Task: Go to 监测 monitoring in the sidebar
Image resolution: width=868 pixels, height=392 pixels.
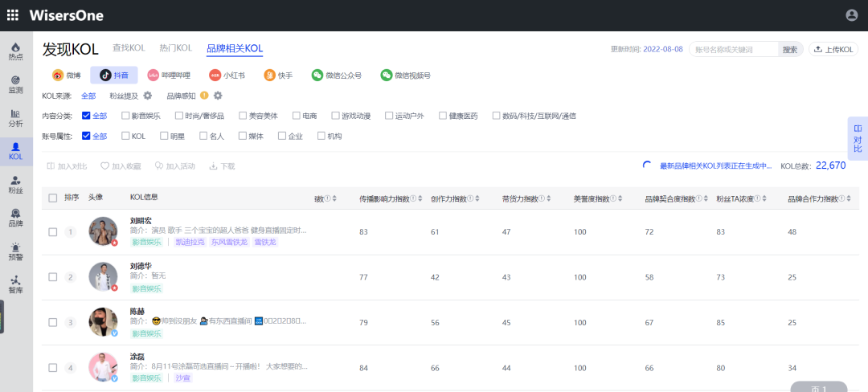Action: pyautogui.click(x=16, y=84)
